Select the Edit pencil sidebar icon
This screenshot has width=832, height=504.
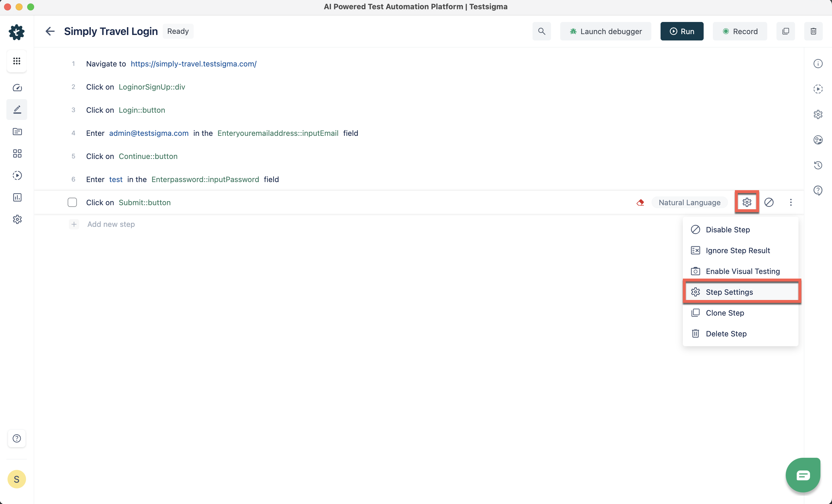[x=17, y=109]
